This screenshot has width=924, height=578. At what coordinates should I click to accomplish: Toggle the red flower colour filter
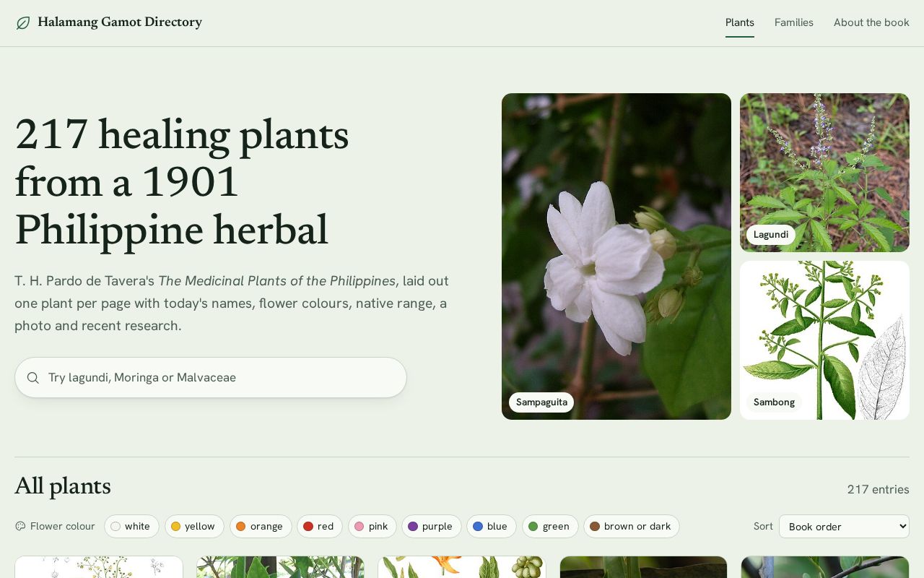click(320, 527)
